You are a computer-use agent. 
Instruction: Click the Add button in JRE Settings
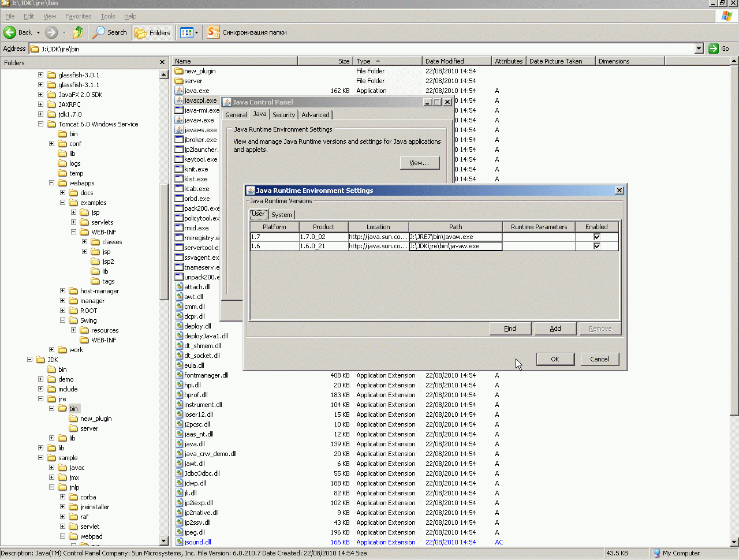555,328
